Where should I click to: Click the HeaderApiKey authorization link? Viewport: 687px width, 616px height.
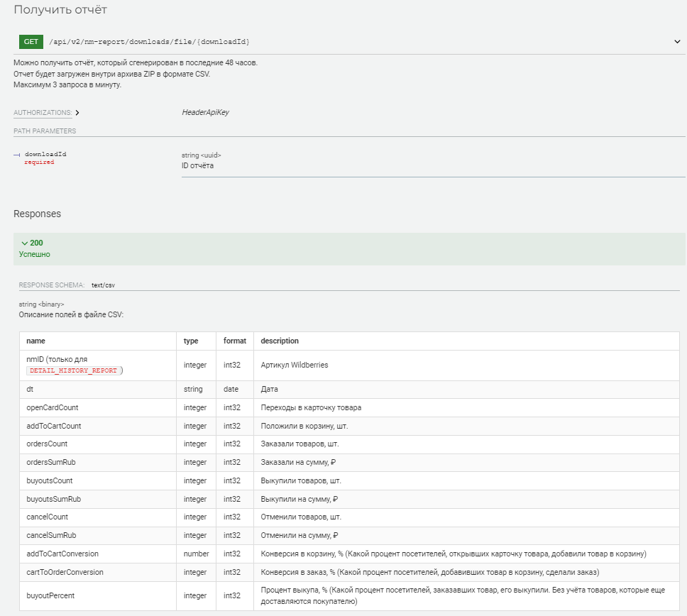205,112
